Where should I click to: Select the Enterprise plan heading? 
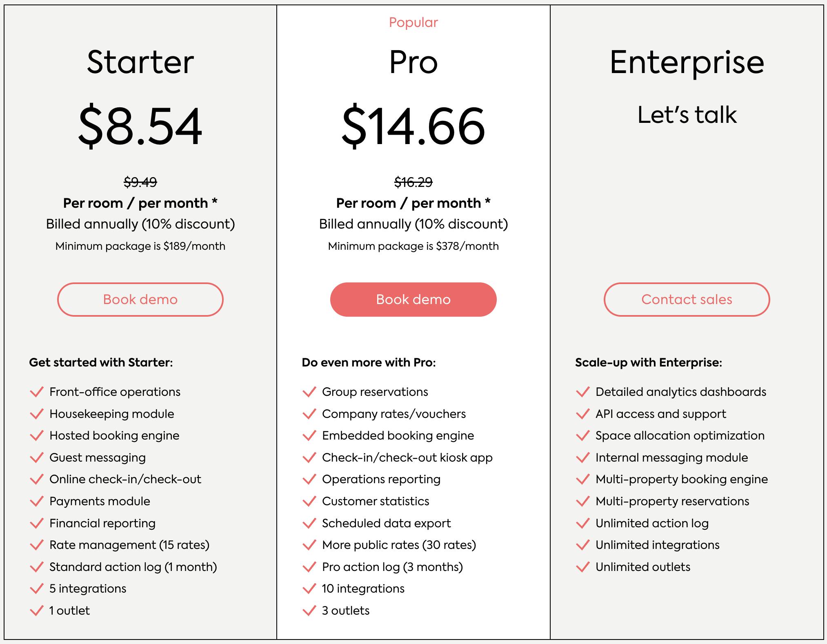click(x=687, y=62)
